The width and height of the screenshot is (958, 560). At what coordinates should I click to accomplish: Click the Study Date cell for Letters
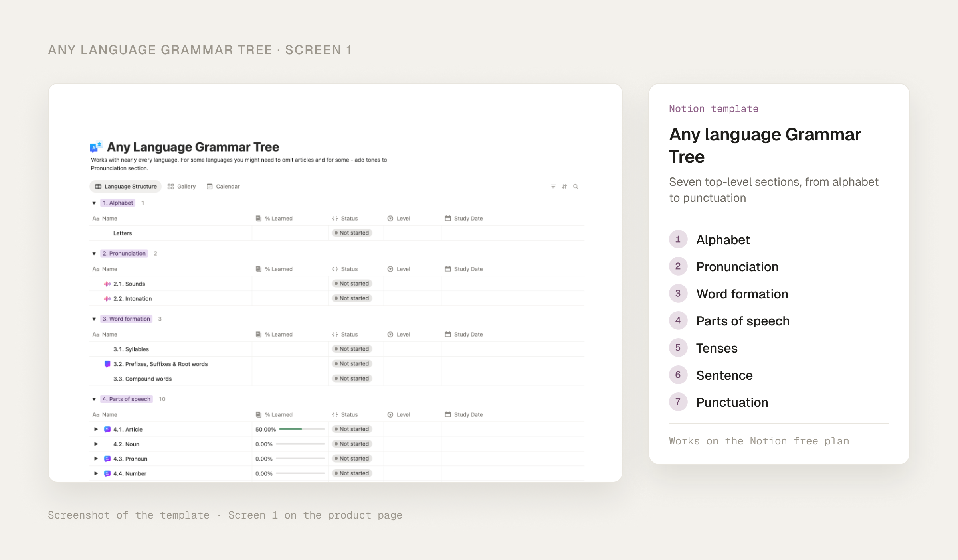[481, 233]
